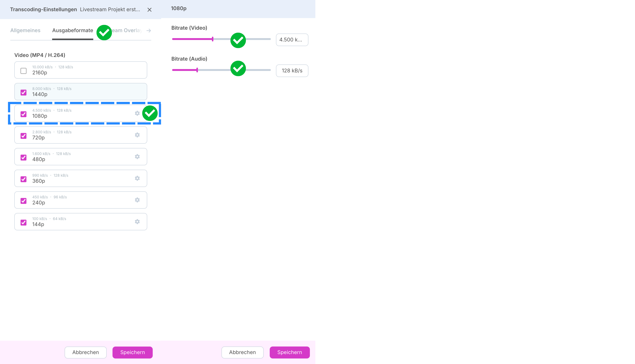Switch to the Allgemeines tab

(x=25, y=30)
